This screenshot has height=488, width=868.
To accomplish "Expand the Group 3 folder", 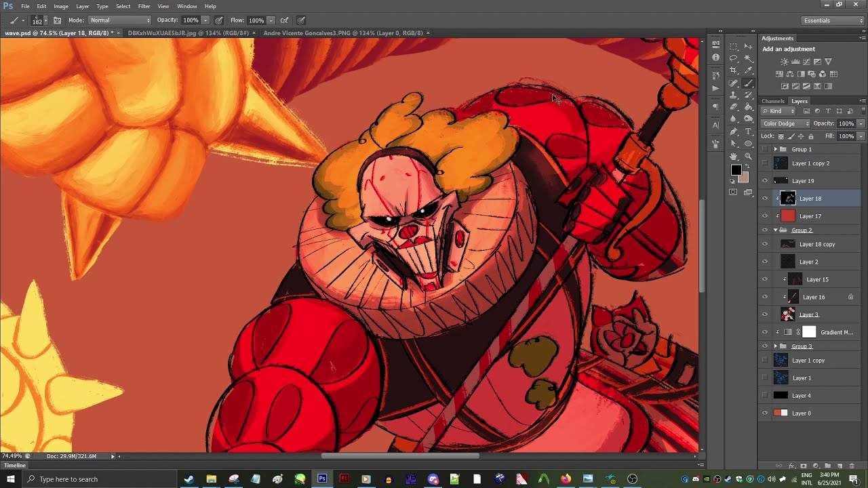I will click(775, 346).
